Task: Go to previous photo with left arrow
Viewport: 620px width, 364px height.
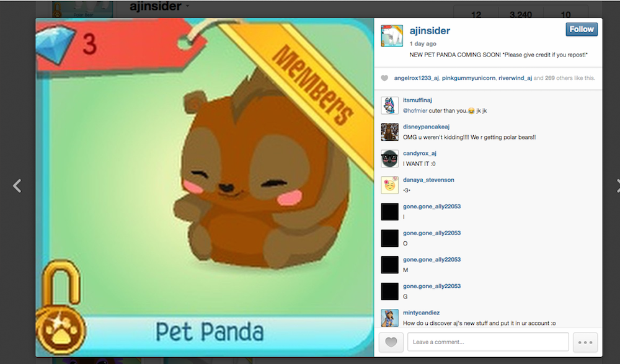Action: pyautogui.click(x=17, y=185)
